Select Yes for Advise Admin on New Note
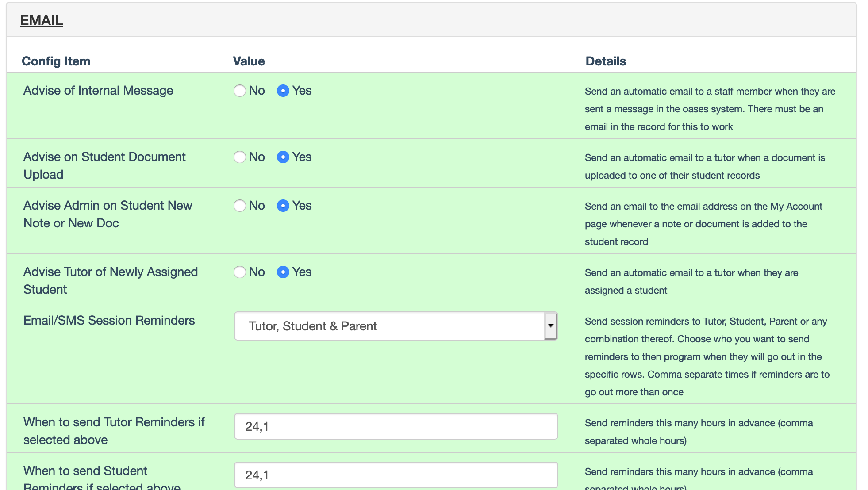The height and width of the screenshot is (490, 868). 283,206
